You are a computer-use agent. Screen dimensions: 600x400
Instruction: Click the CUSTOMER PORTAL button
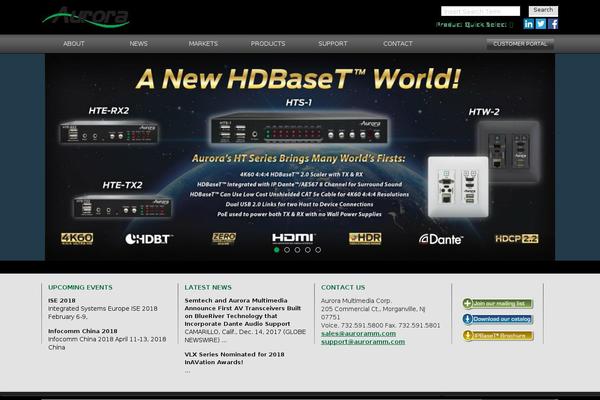tap(520, 44)
